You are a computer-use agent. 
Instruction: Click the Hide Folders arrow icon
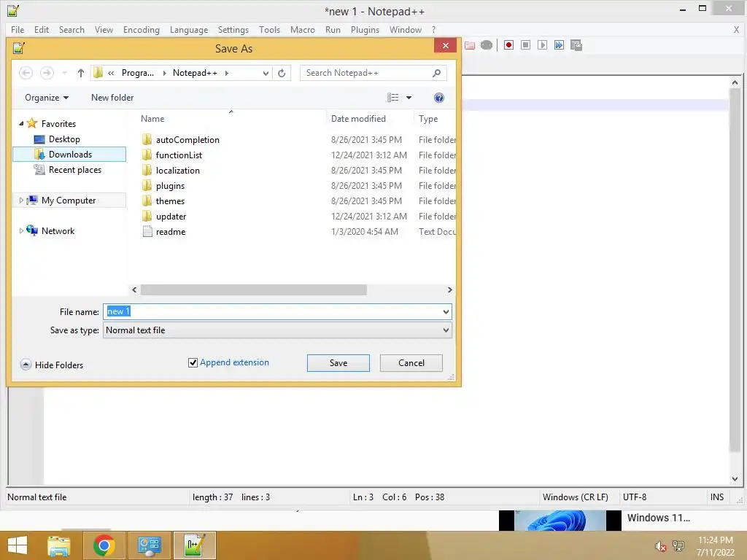[x=26, y=365]
